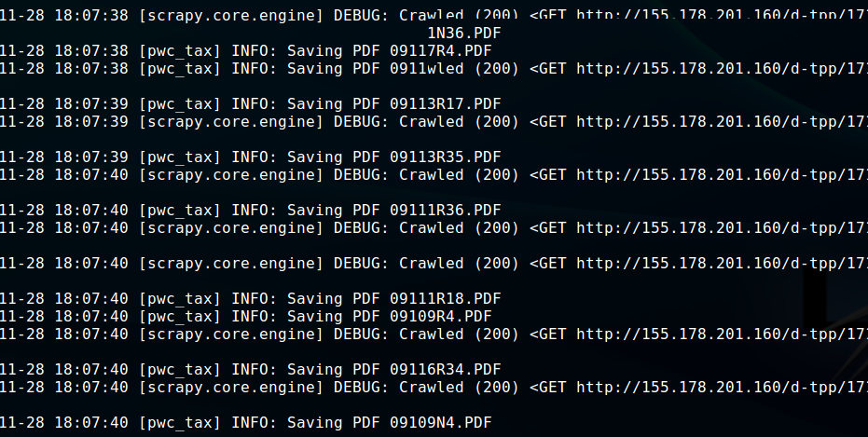Click the [pwc_tax] tag before 09109N4.PDF
This screenshot has height=437, width=868.
[180, 423]
